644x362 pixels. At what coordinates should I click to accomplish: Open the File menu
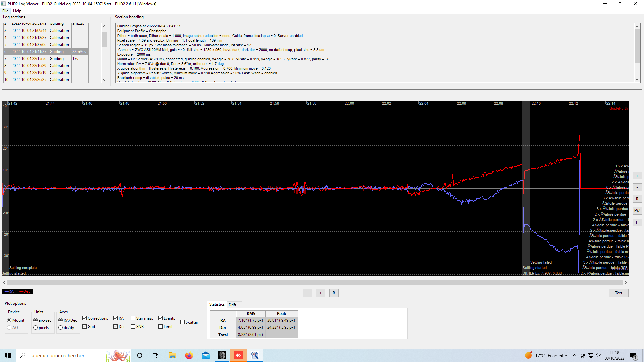5,11
